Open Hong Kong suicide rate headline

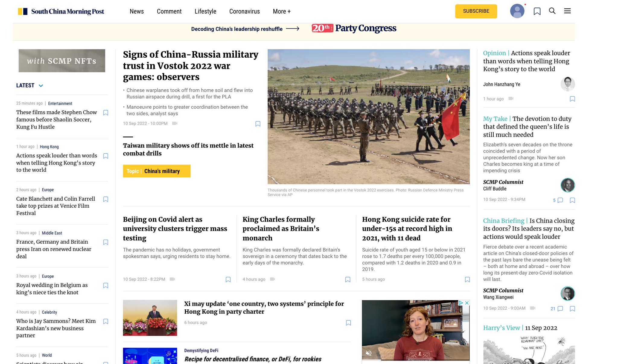tap(407, 228)
